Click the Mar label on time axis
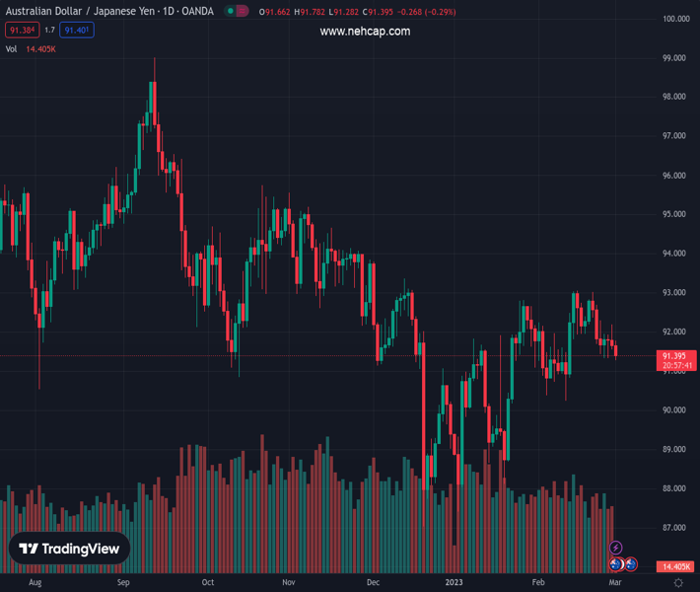The width and height of the screenshot is (700, 592). click(x=615, y=582)
